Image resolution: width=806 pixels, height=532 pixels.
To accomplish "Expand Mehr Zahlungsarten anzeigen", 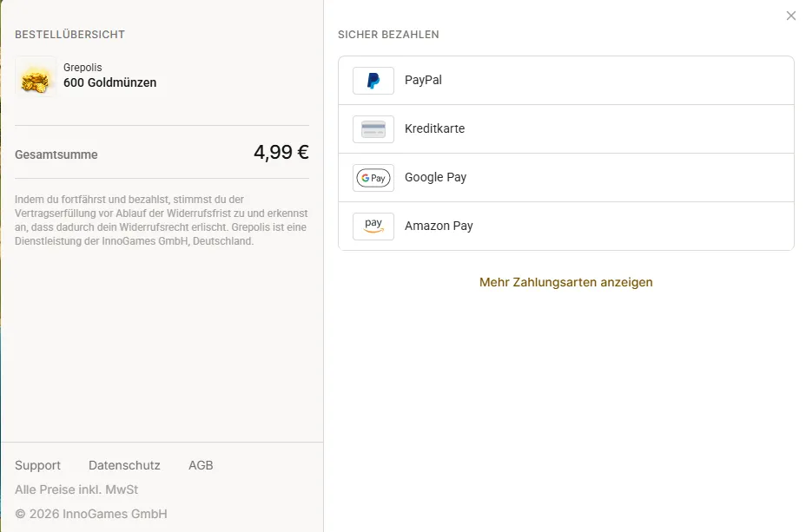I will 566,282.
